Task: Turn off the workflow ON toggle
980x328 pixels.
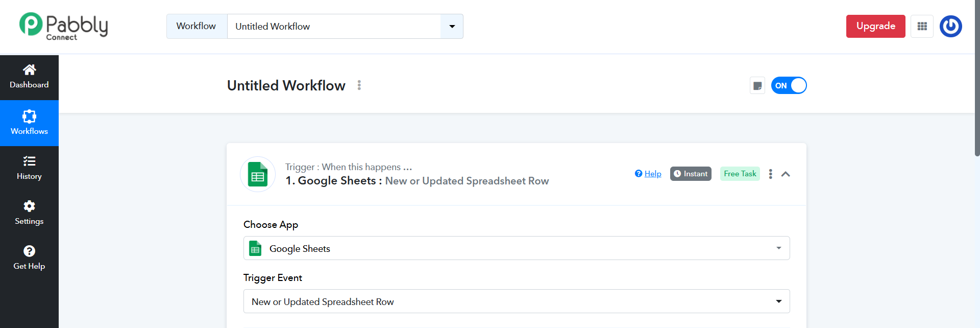Action: tap(789, 86)
